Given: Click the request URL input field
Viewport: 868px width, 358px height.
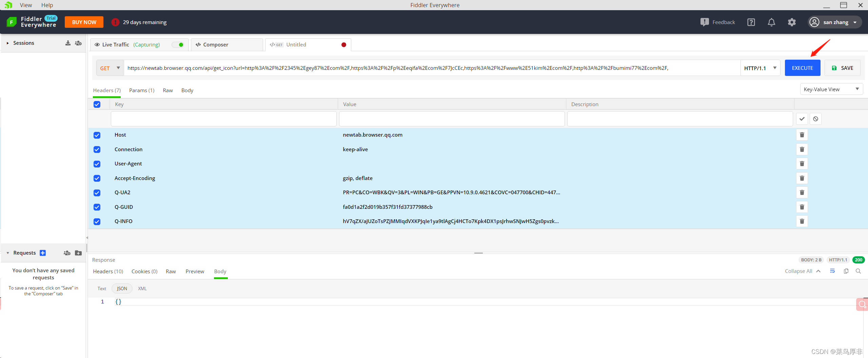Looking at the screenshot, I should click(432, 68).
